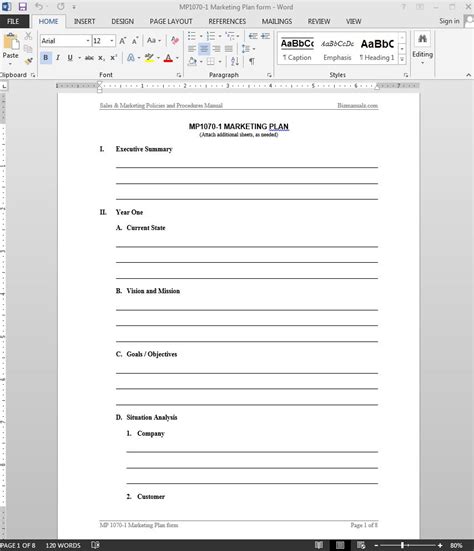Open Text Effects glowing A icon
Screen dimensions: 474x551
(x=131, y=58)
